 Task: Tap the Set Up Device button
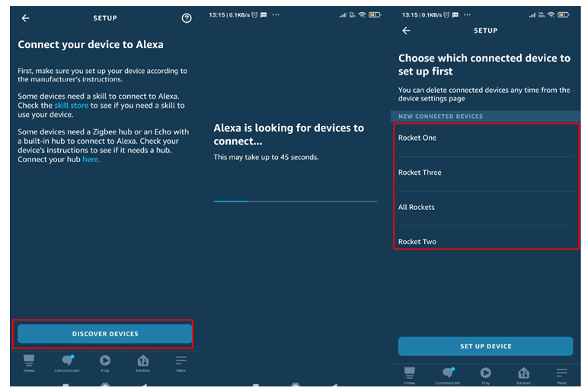(485, 346)
